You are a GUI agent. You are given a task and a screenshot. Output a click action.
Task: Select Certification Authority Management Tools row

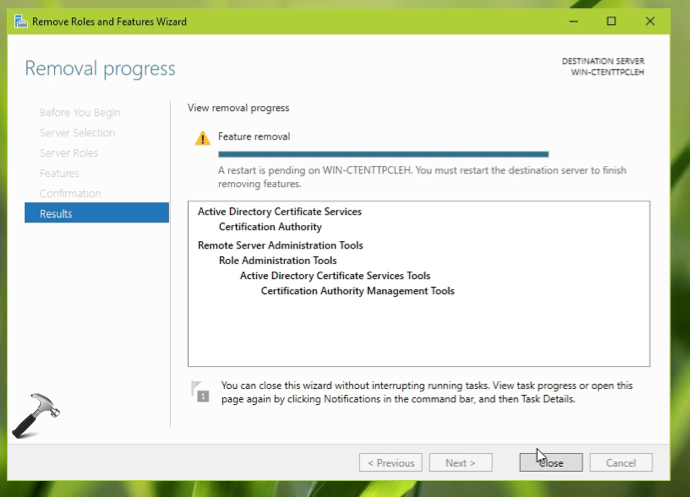357,291
